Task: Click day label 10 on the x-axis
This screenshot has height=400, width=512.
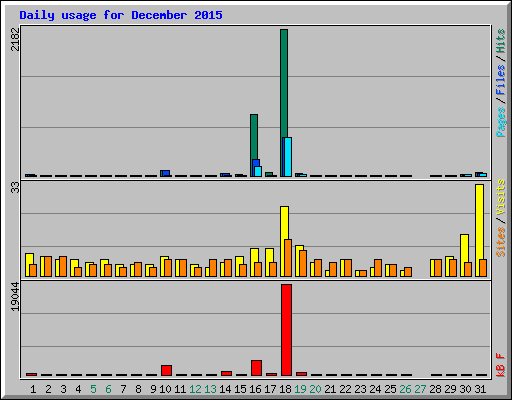Action: [165, 389]
